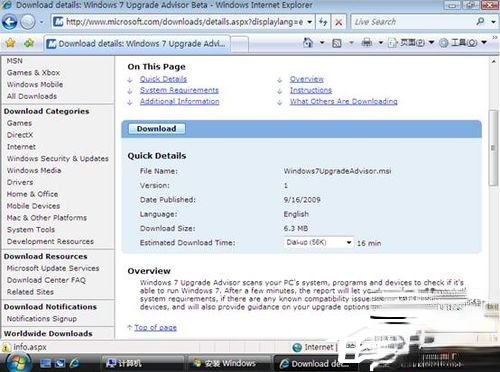Click the Live Search input field

click(x=413, y=22)
